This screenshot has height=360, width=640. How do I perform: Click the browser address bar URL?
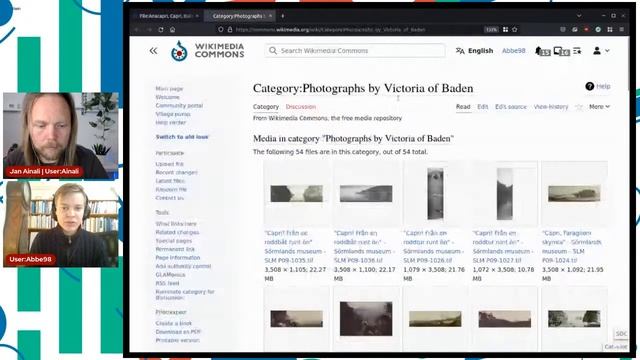click(x=331, y=29)
